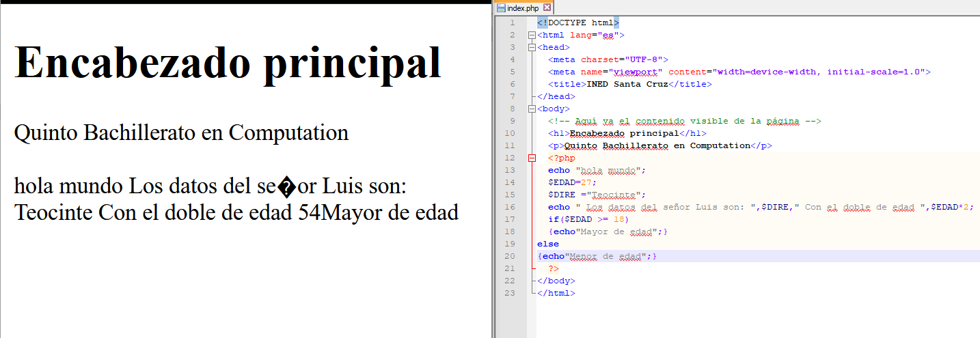
Task: Click the closing </html> tag
Action: pos(556,293)
